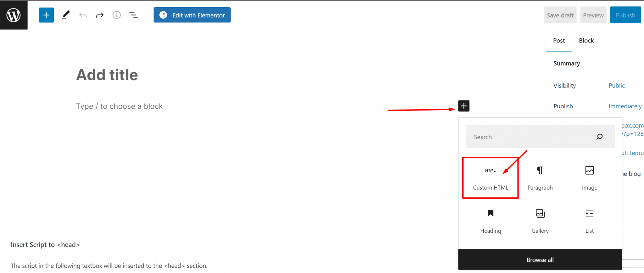This screenshot has width=644, height=273.
Task: Add a List block
Action: pos(589,221)
